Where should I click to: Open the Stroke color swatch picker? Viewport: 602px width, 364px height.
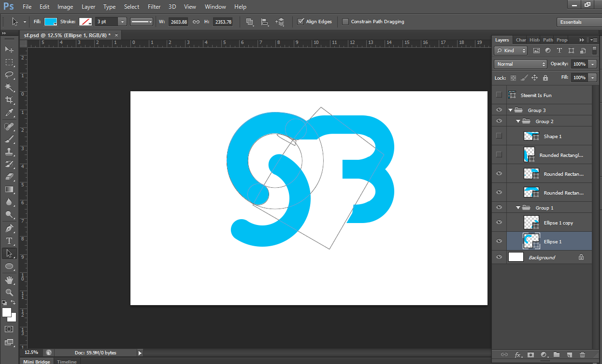click(86, 22)
